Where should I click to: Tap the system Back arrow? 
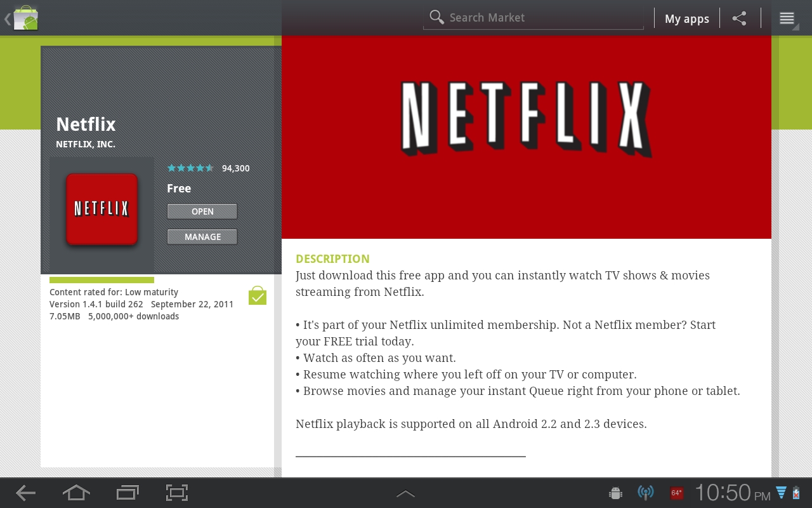pos(26,493)
